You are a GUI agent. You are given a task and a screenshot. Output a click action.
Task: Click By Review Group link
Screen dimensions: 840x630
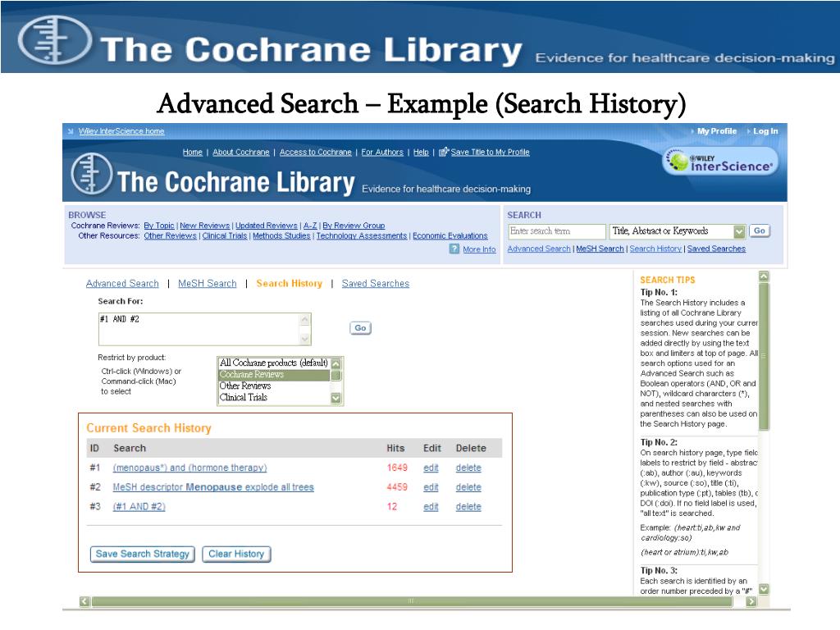[x=354, y=226]
